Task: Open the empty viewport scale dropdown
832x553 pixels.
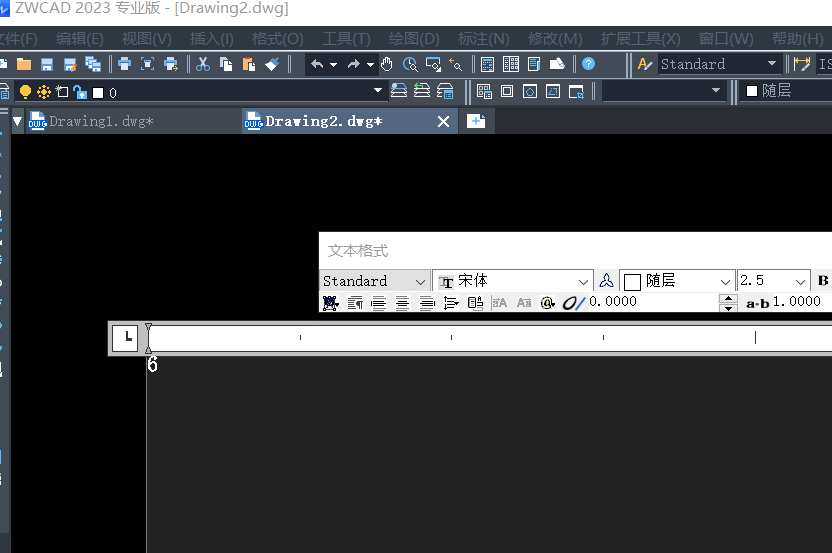Action: click(716, 90)
